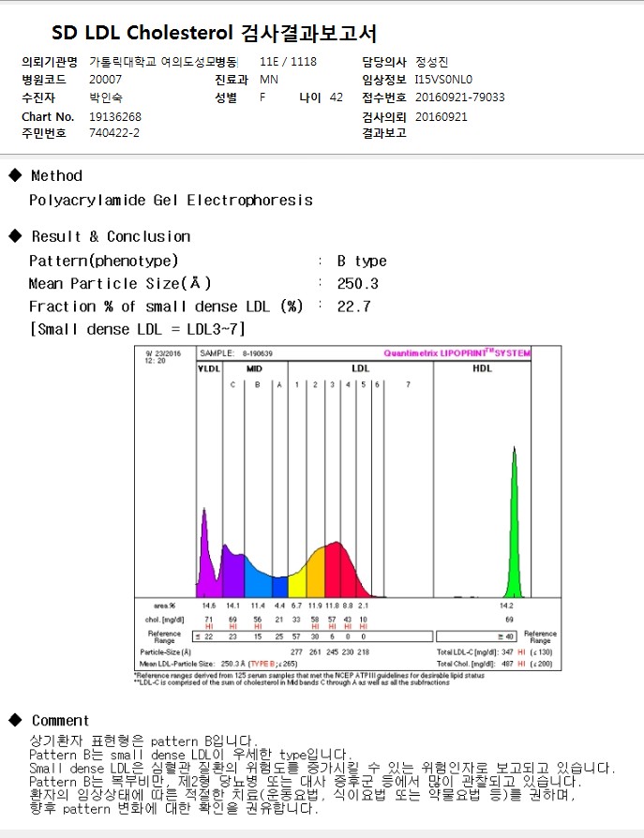Click comment line starting 'Small dense LDL은 심혈관'

pyautogui.click(x=322, y=768)
